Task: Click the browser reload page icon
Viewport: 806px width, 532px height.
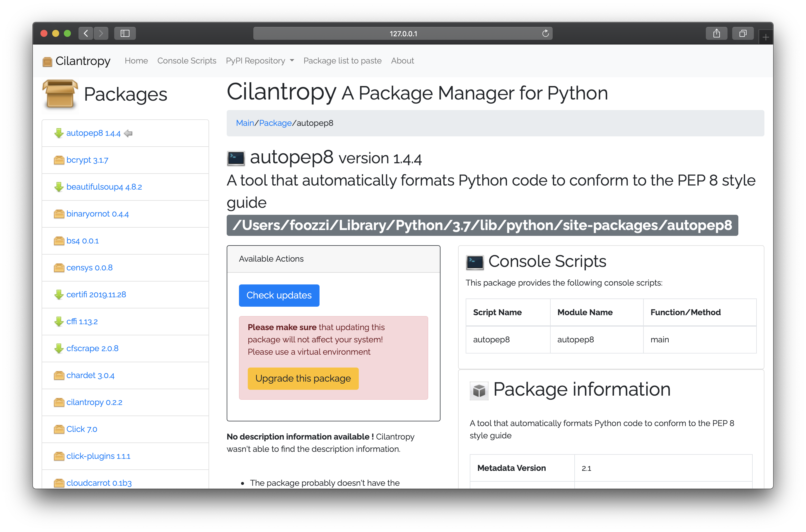Action: click(545, 33)
